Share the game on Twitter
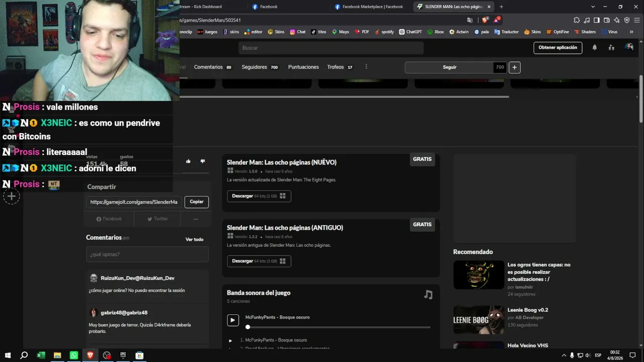Screen dimensions: 644x362 158,219
